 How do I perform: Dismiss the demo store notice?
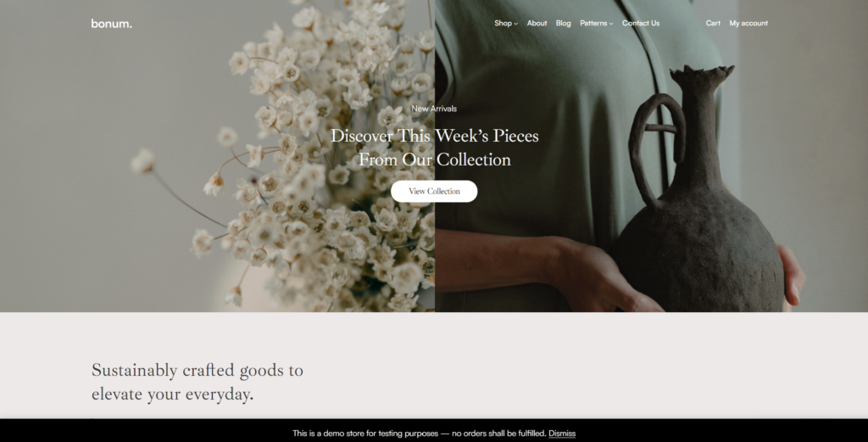pos(562,434)
